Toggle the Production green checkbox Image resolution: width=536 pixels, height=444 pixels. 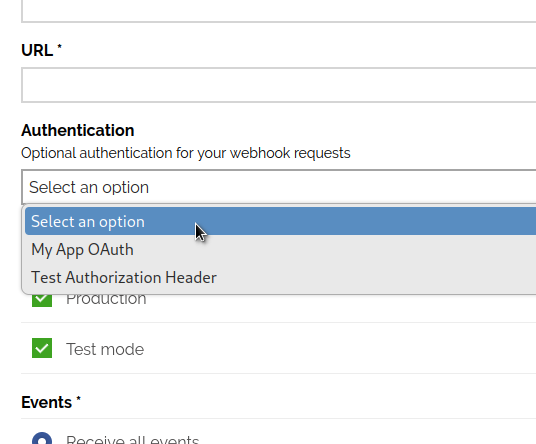pos(42,300)
